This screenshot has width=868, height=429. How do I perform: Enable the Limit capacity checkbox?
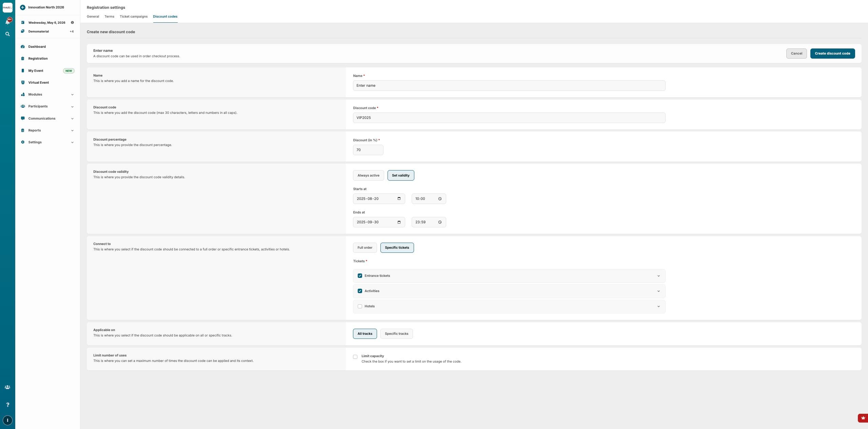tap(355, 357)
